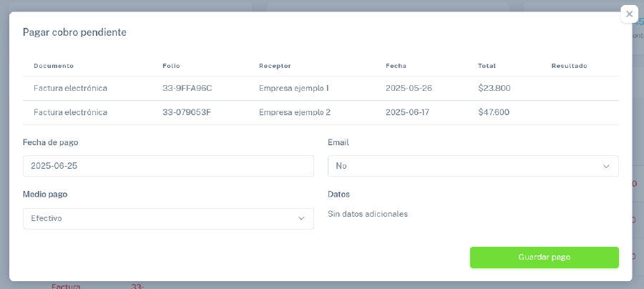Select folio 33-9FFA96C in the table
This screenshot has width=644, height=289.
(x=187, y=89)
